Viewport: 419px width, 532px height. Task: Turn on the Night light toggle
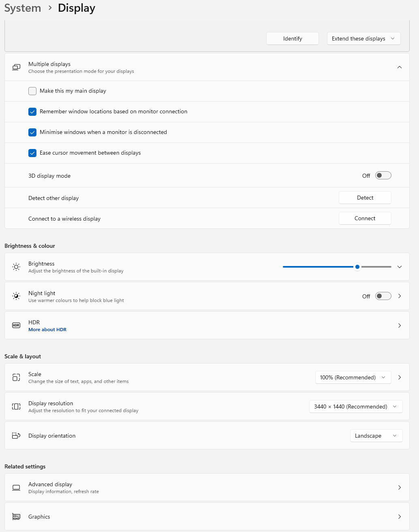[x=383, y=296]
